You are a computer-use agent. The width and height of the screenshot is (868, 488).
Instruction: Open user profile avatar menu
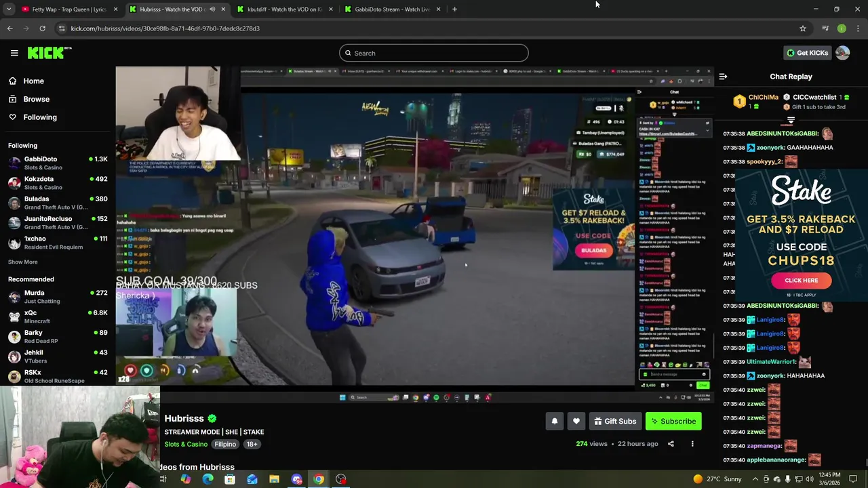coord(843,53)
